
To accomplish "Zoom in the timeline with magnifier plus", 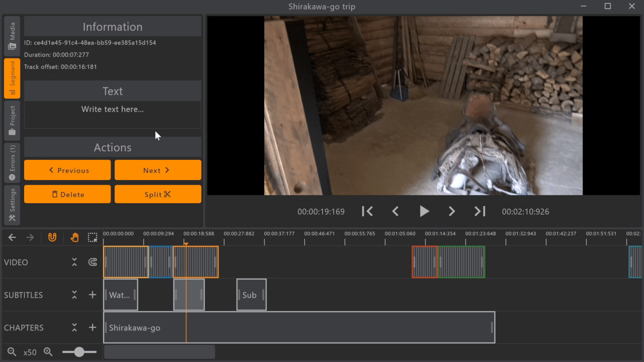I will (x=48, y=352).
